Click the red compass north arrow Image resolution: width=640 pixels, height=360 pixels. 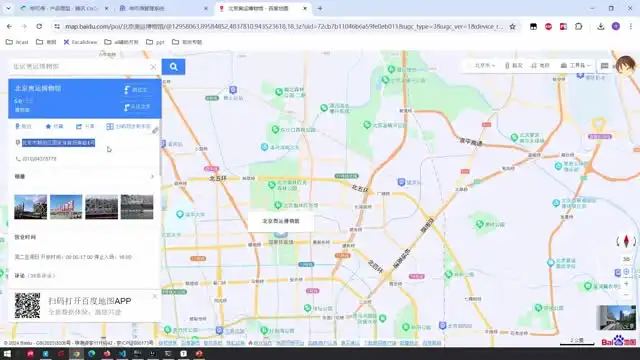pyautogui.click(x=626, y=241)
